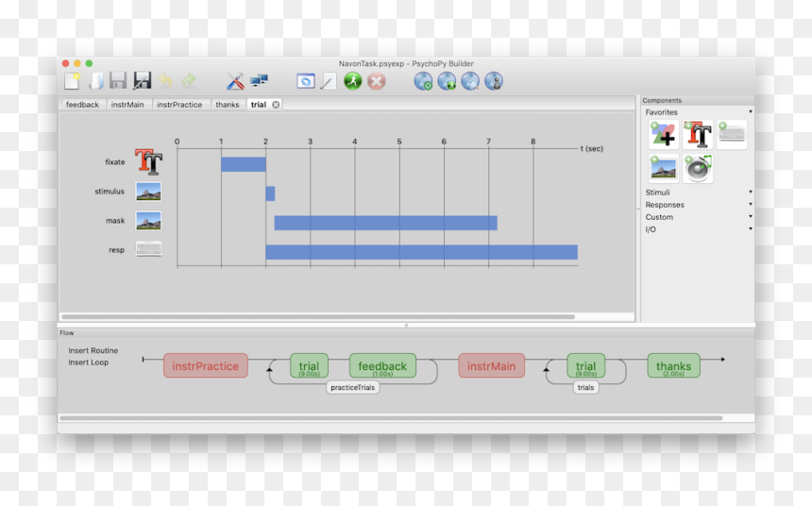Select the trial routine tab
This screenshot has width=812, height=506.
[x=259, y=104]
